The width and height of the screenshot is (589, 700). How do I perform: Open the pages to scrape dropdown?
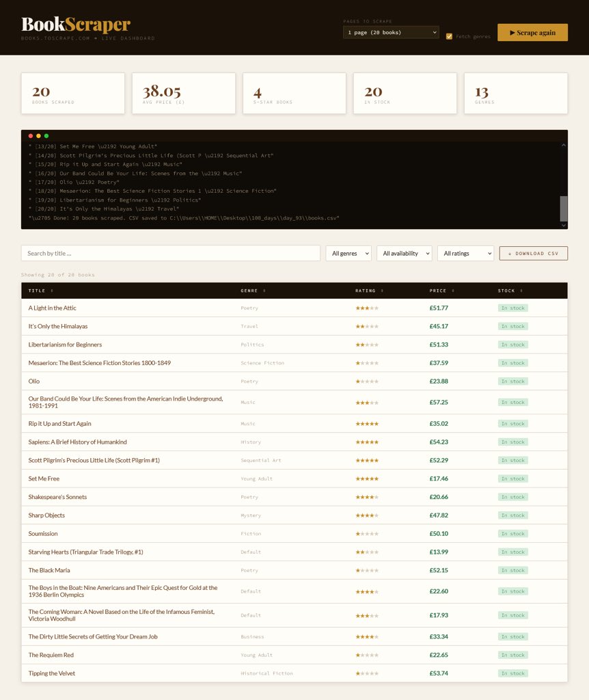point(391,32)
